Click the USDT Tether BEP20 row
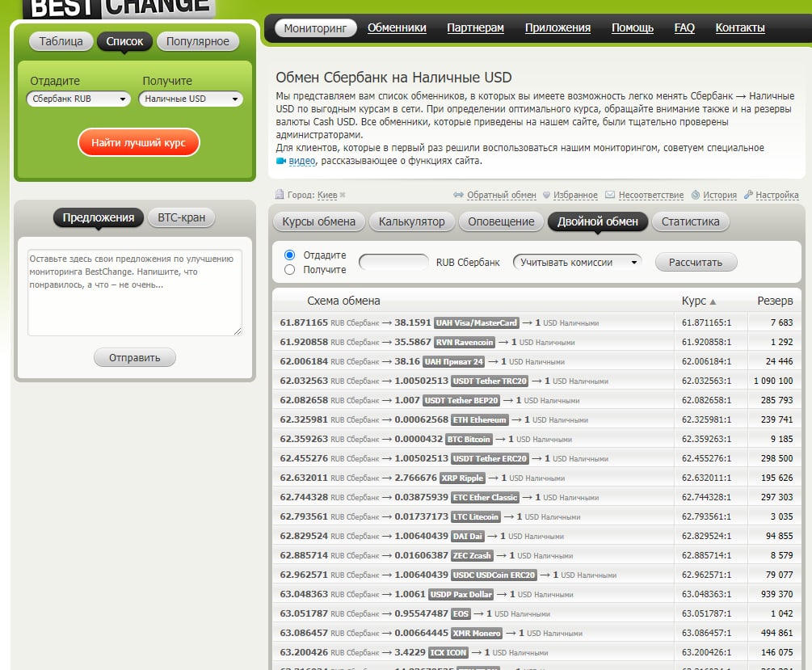The width and height of the screenshot is (812, 670). coord(536,401)
